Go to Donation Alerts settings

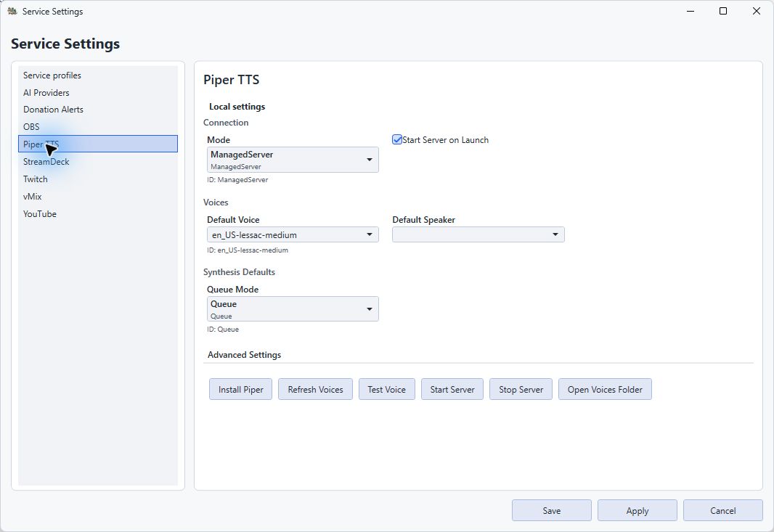click(x=98, y=110)
